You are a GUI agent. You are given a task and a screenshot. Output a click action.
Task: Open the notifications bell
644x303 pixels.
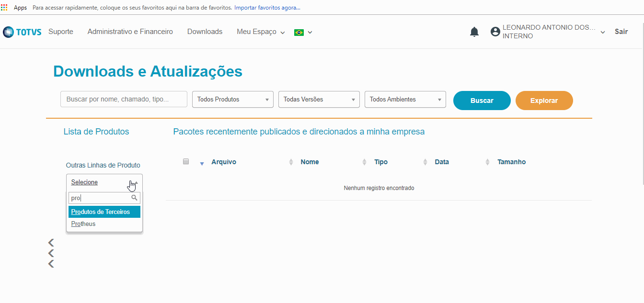(x=474, y=32)
